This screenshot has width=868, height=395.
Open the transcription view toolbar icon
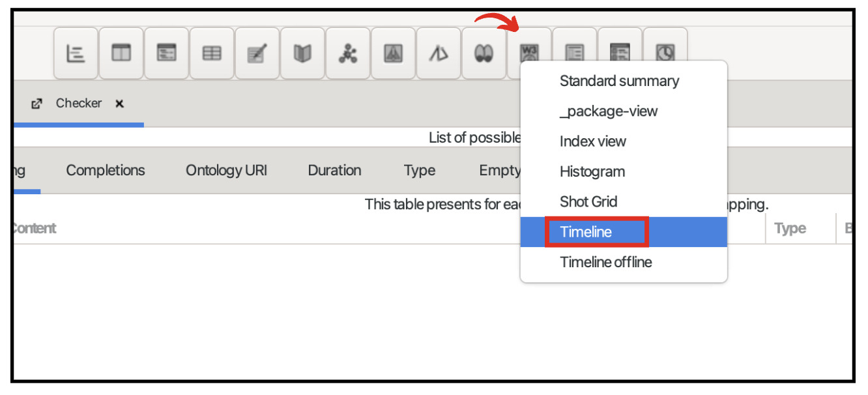(167, 53)
